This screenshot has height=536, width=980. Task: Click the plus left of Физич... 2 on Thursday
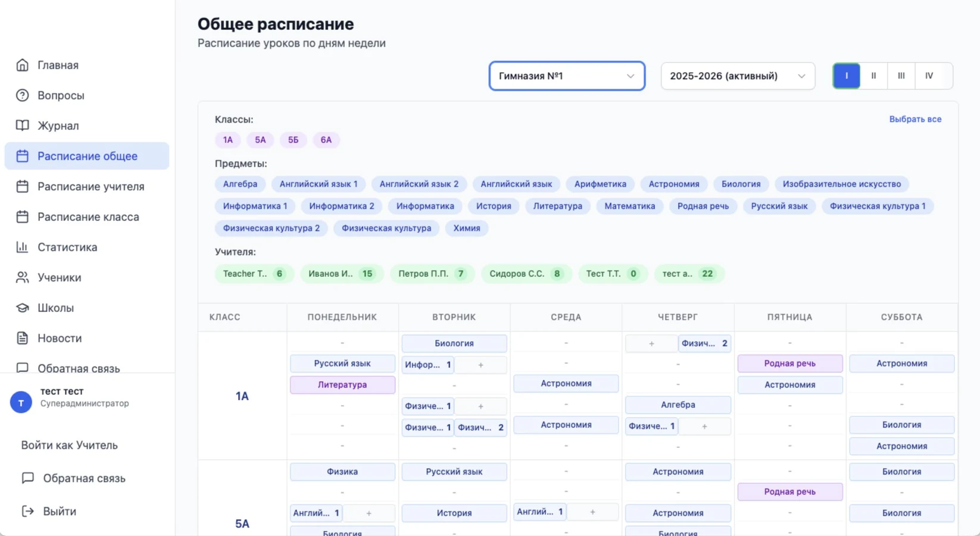[651, 344]
